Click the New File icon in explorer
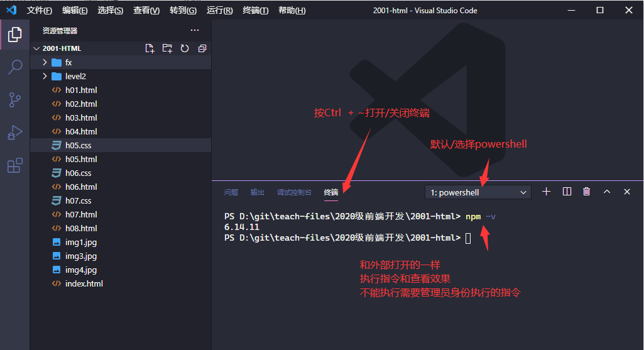This screenshot has width=644, height=350. 150,48
